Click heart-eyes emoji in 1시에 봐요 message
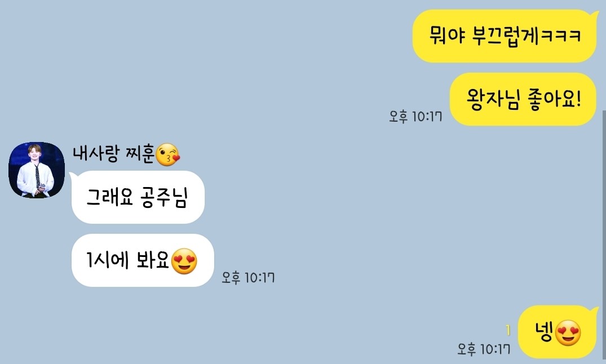Viewport: 606px width, 364px height. tap(184, 261)
